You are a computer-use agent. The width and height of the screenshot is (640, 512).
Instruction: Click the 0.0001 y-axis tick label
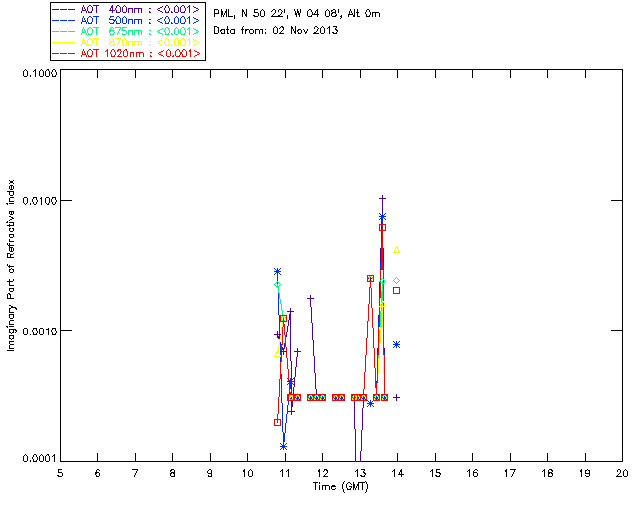(39, 459)
